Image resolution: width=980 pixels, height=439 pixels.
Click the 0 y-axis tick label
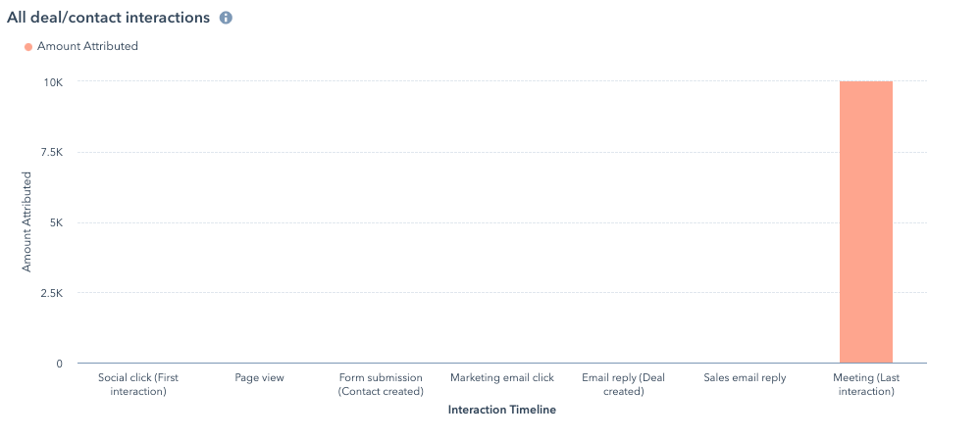click(x=60, y=364)
